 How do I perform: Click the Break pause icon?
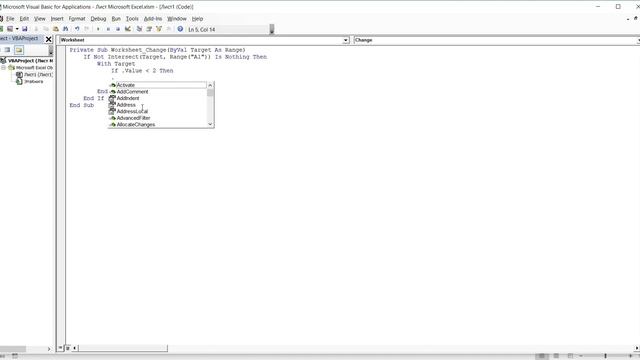click(x=108, y=29)
